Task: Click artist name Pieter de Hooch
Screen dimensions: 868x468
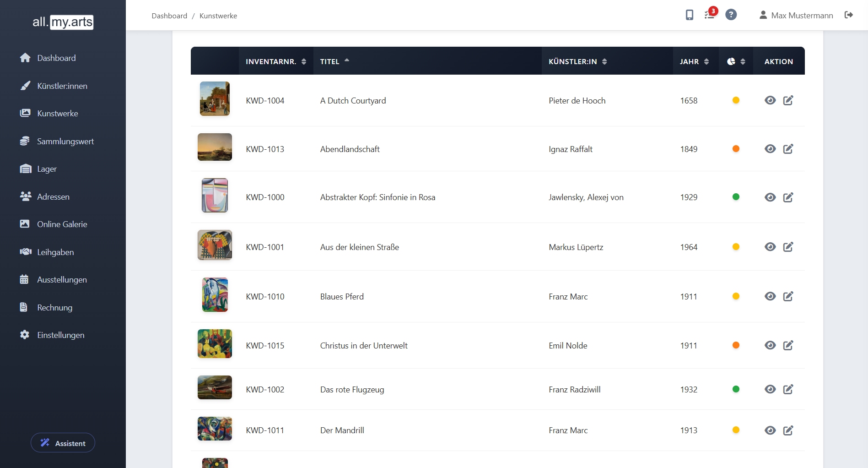Action: coord(577,101)
